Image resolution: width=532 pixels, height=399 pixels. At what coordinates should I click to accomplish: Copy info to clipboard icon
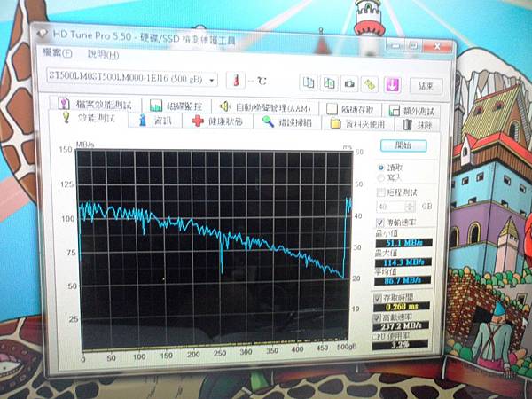pos(309,82)
